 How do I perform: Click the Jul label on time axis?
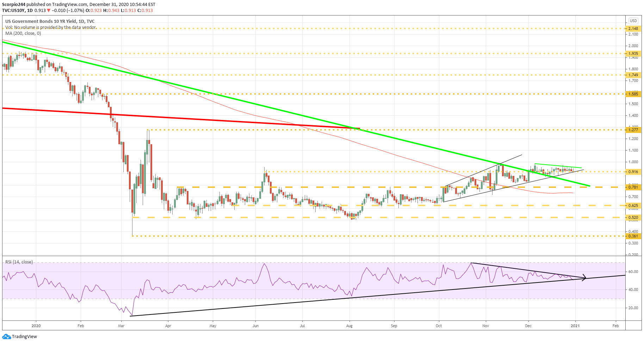pyautogui.click(x=302, y=326)
